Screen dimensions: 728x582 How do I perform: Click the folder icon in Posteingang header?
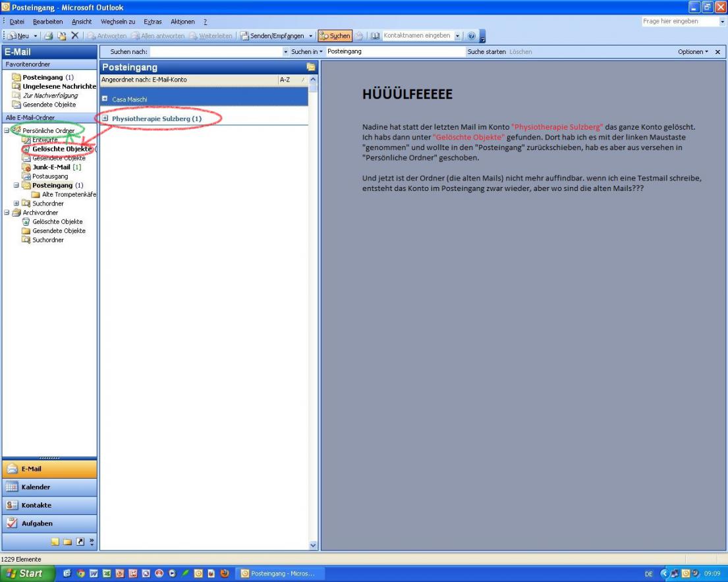[310, 67]
